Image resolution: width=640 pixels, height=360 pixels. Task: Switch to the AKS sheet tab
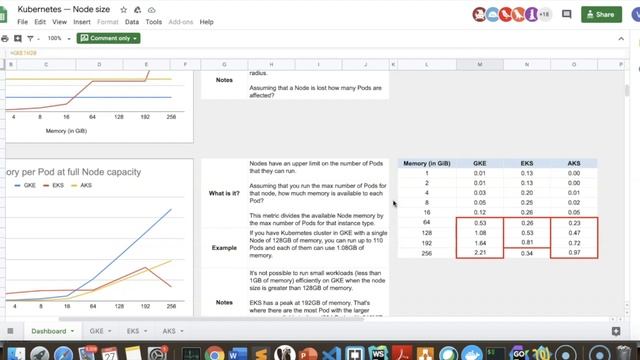(169, 331)
